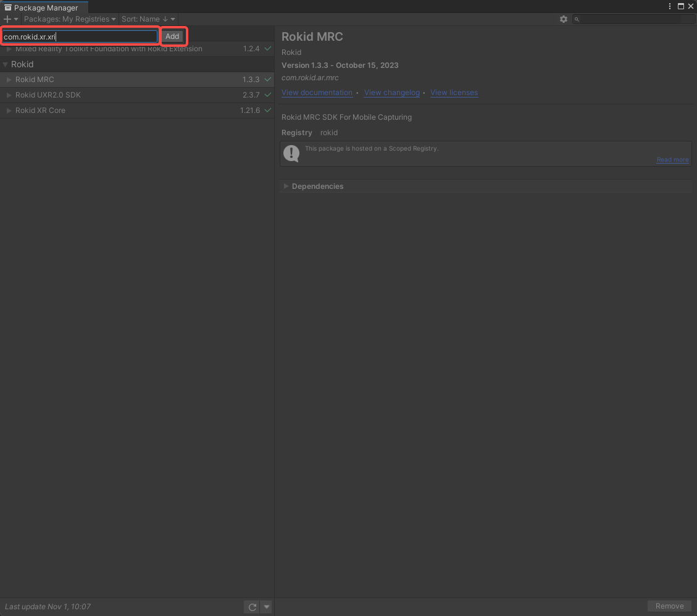The width and height of the screenshot is (697, 616).
Task: Select the Rokid XR Core package
Action: pyautogui.click(x=137, y=110)
